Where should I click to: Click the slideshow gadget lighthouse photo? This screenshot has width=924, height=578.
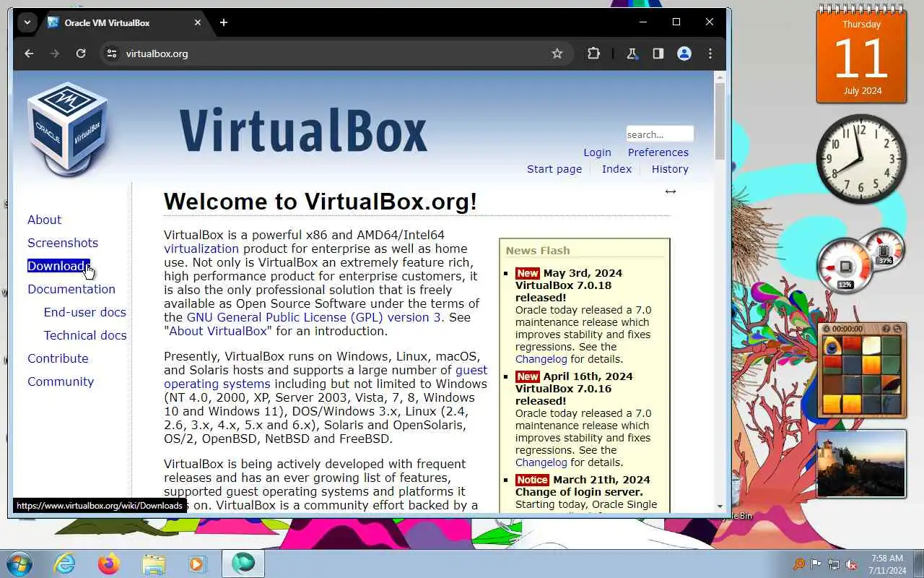pyautogui.click(x=860, y=463)
